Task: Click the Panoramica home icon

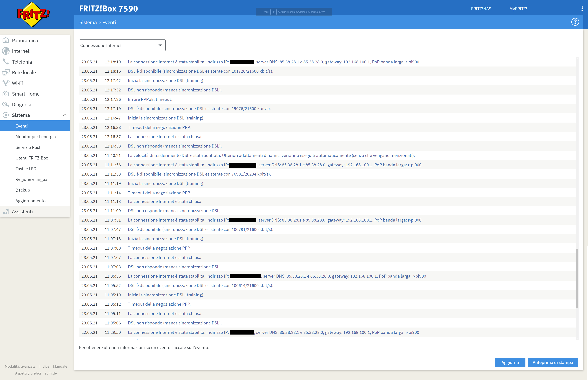Action: tap(6, 40)
